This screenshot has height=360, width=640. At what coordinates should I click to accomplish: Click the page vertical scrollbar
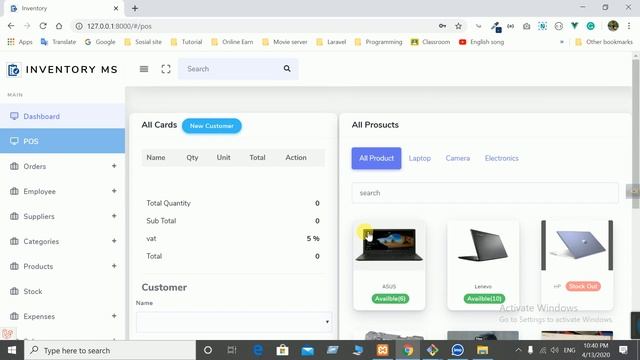click(x=636, y=135)
